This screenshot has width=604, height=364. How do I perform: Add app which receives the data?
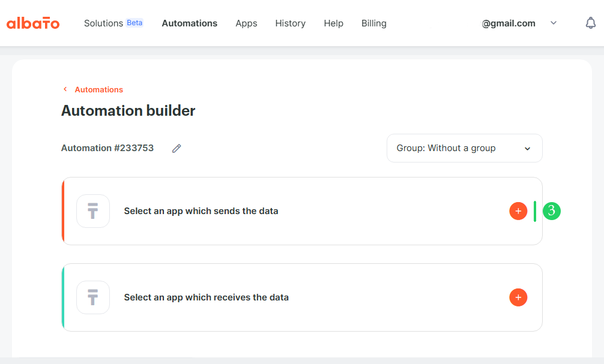(518, 297)
